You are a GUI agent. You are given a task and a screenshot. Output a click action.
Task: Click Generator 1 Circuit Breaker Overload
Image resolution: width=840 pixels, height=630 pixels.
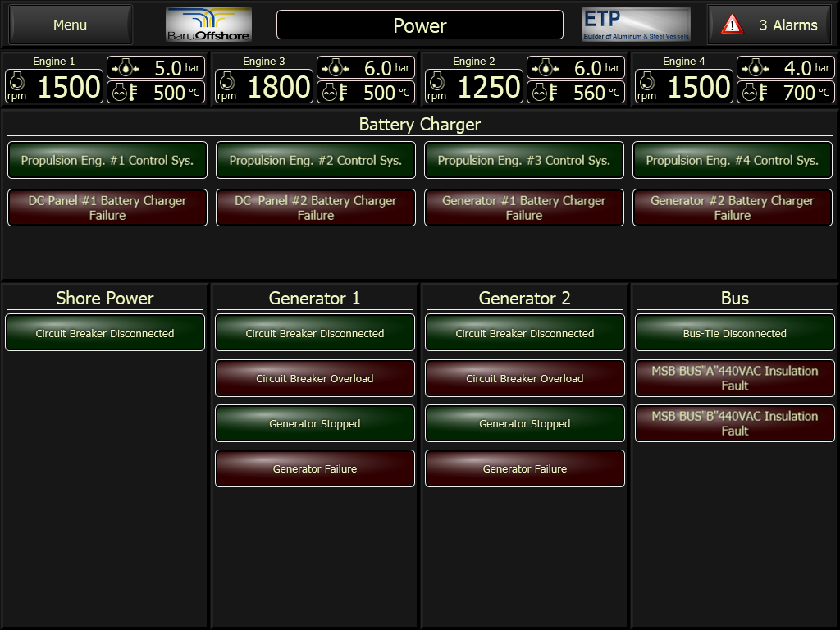[x=315, y=378]
